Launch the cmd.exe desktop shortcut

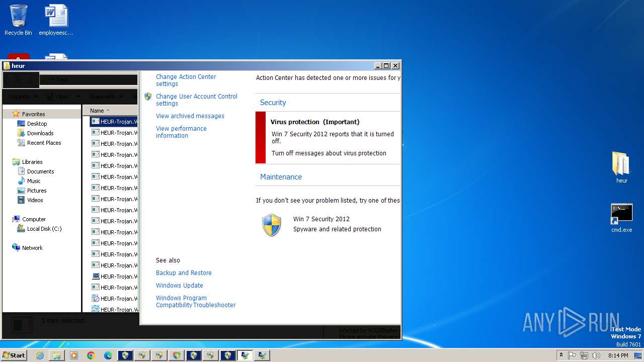[x=622, y=218]
